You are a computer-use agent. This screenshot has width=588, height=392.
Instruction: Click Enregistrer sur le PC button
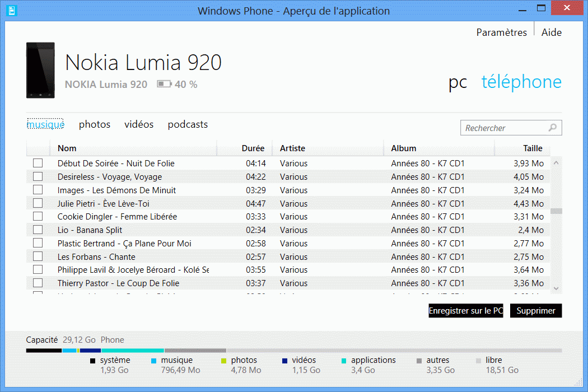[x=466, y=311]
